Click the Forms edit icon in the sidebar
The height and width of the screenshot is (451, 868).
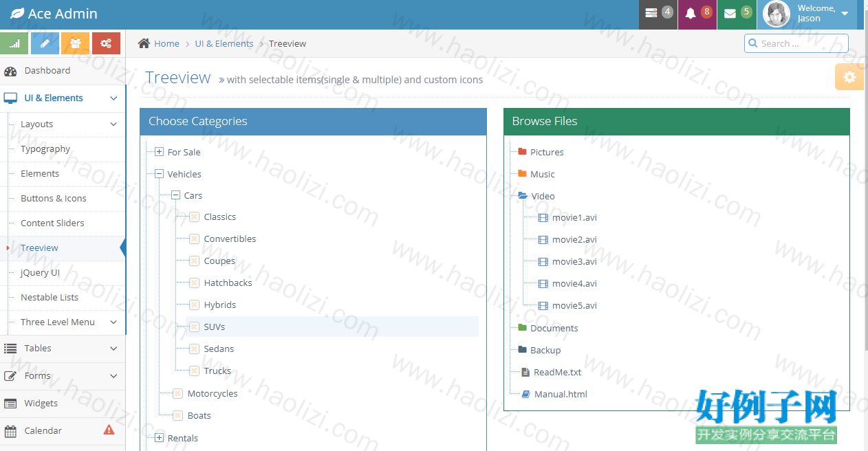click(10, 376)
